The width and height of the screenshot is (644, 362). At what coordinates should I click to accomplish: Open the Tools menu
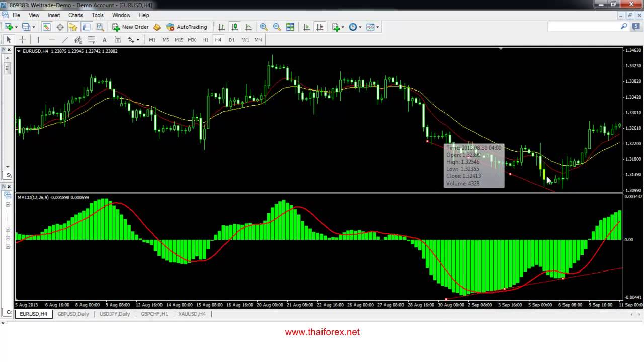click(98, 15)
